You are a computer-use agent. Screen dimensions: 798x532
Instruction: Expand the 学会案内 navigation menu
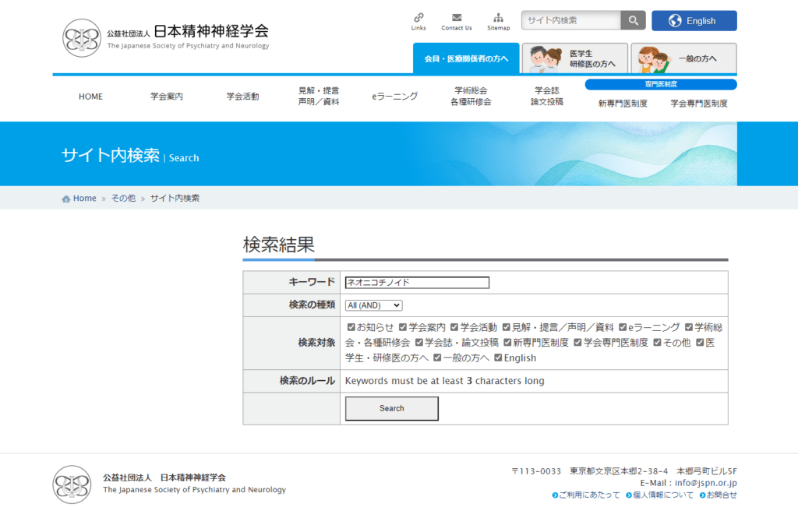click(167, 97)
